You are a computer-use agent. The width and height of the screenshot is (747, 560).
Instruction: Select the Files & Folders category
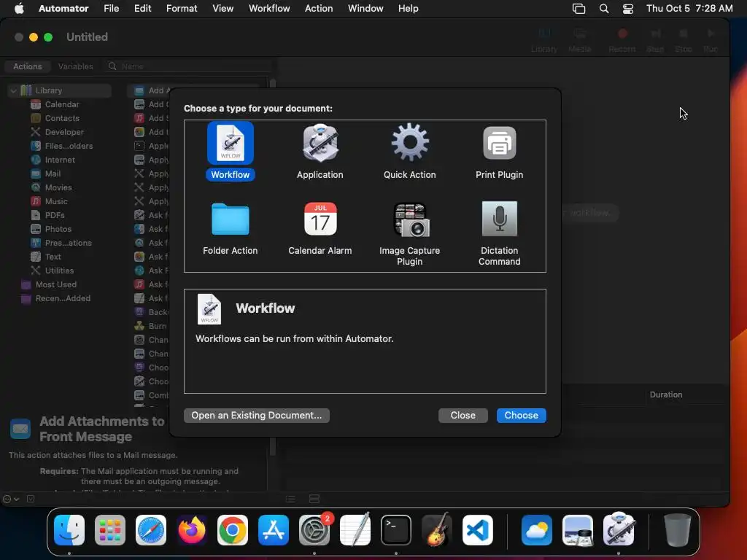point(69,146)
